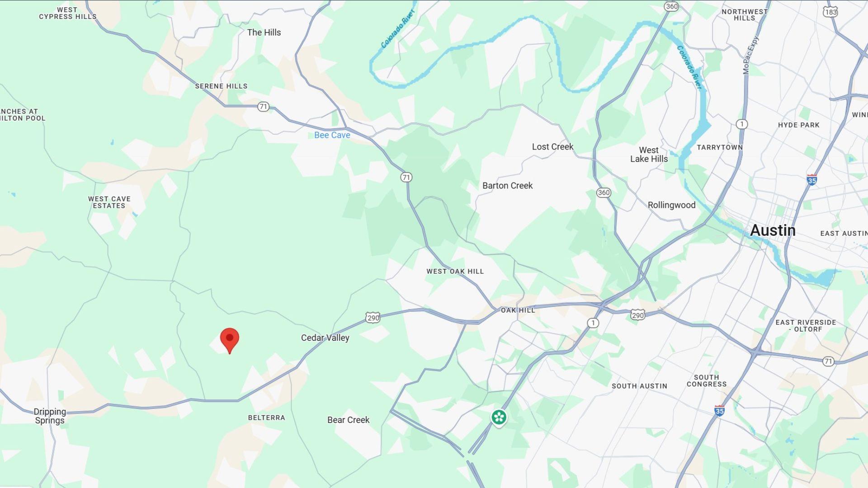
Task: Click the Oak Hill label
Action: point(518,310)
